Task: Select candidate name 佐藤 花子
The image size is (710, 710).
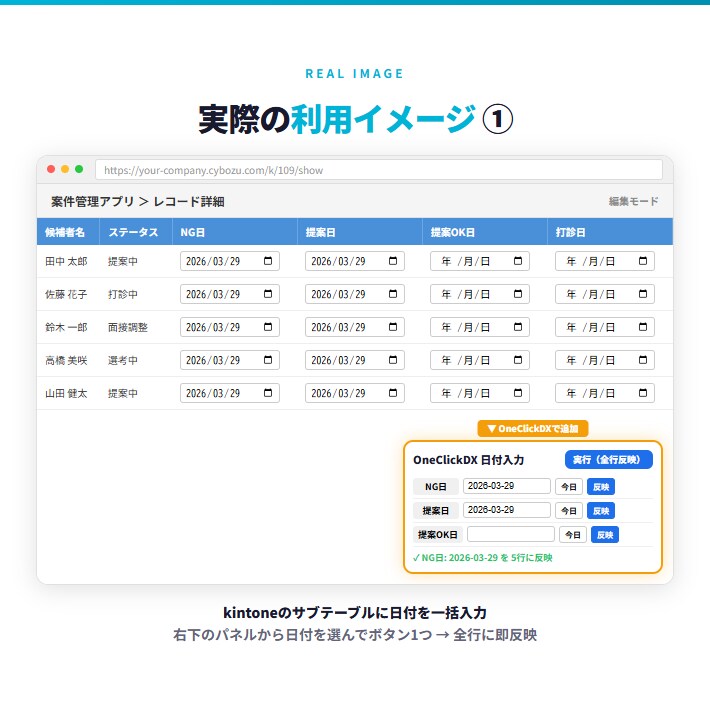Action: [66, 294]
